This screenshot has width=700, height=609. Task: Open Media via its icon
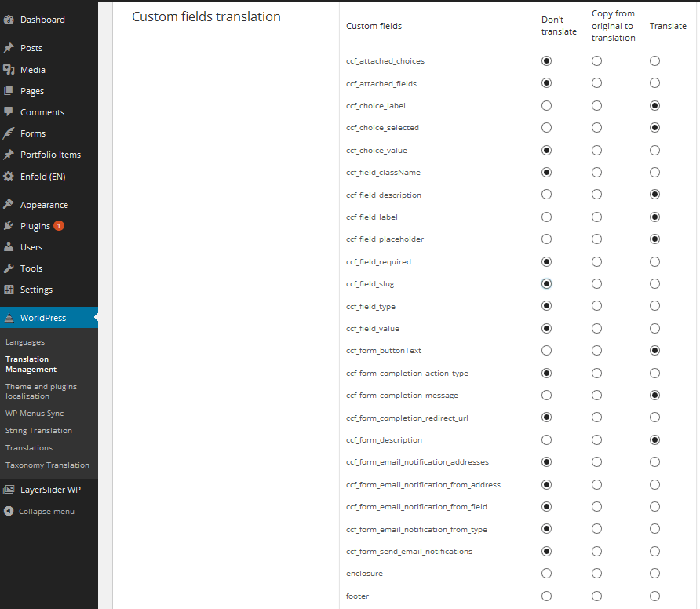tap(9, 70)
